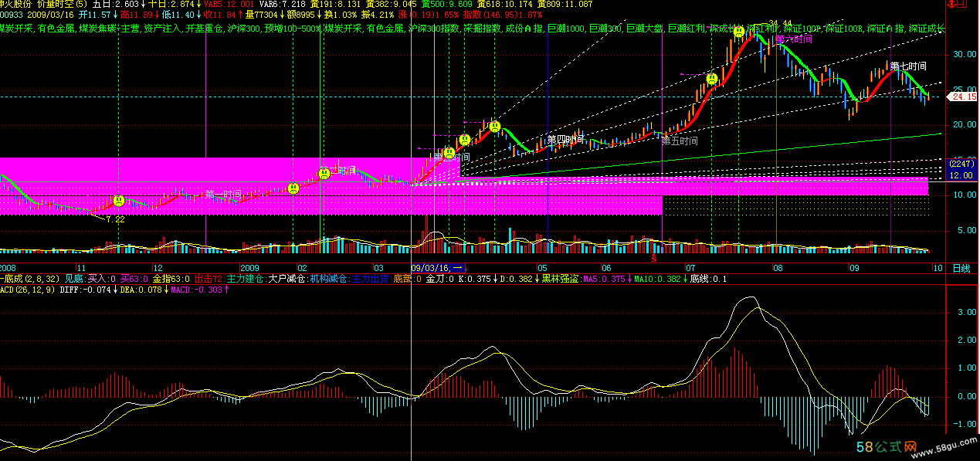The image size is (980, 461).
Task: Click the smiley marker on the solid green vertical line
Action: click(x=324, y=174)
